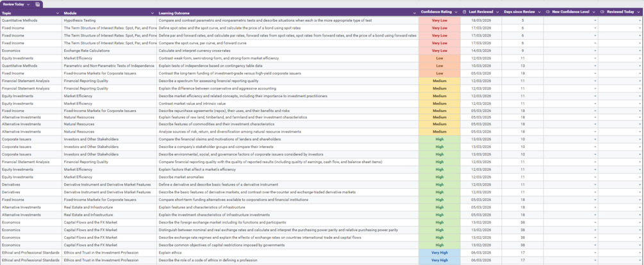Image resolution: width=644 pixels, height=265 pixels.
Task: Click the dropdown-type icon in Reviewed Today header
Action: (x=602, y=12)
